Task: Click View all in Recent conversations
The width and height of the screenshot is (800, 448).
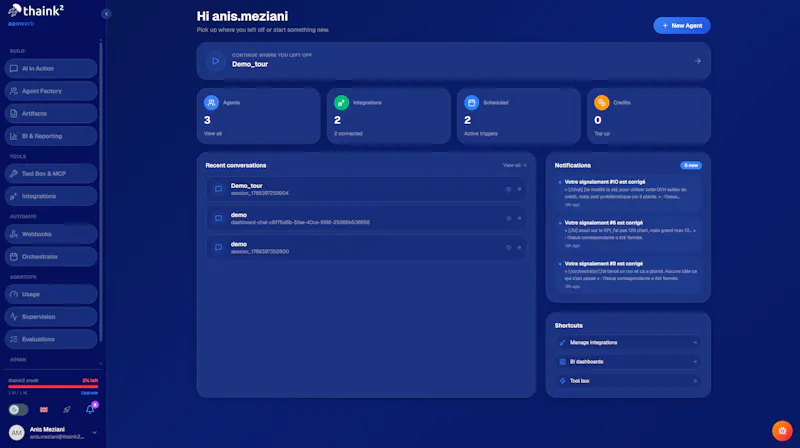Action: point(514,165)
